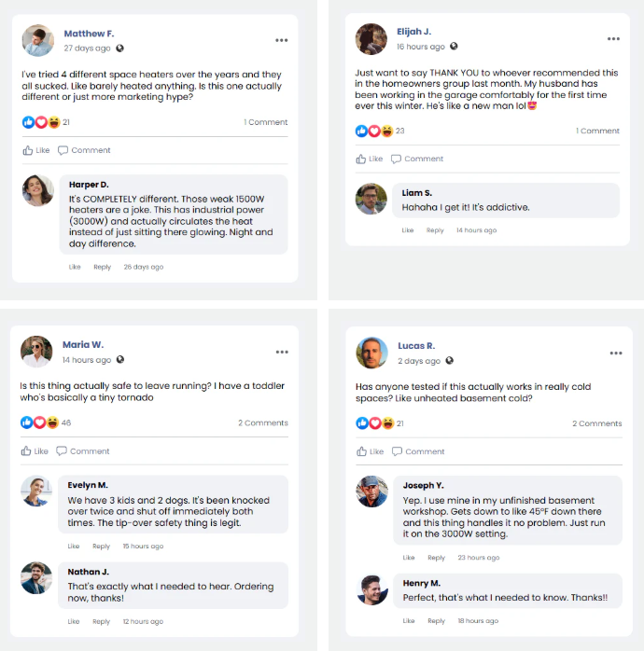
Task: Open Evelyn M.'s profile name link
Action: [x=88, y=485]
